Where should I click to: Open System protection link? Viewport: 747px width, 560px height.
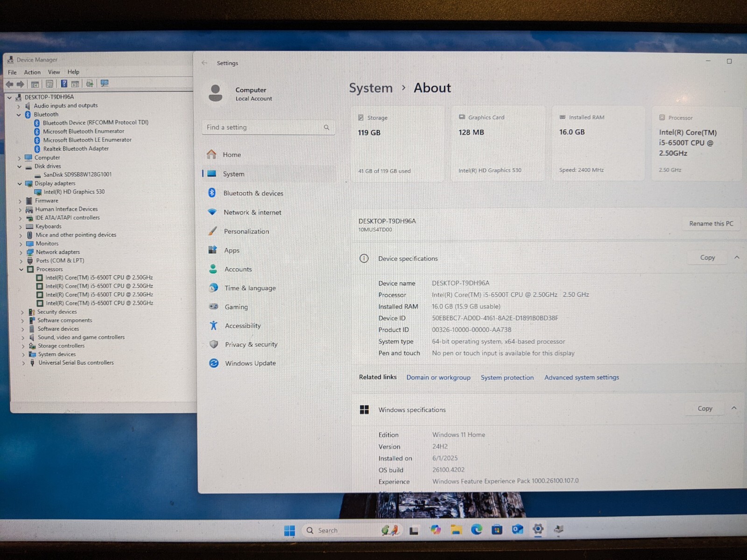[x=507, y=378]
